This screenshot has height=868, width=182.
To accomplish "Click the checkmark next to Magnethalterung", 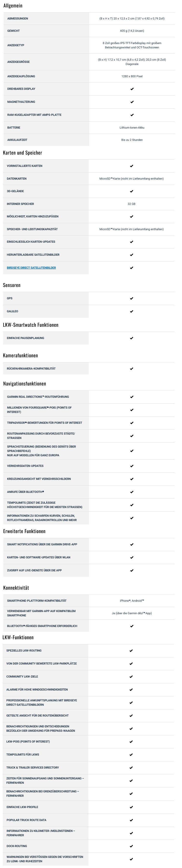I will (x=132, y=102).
